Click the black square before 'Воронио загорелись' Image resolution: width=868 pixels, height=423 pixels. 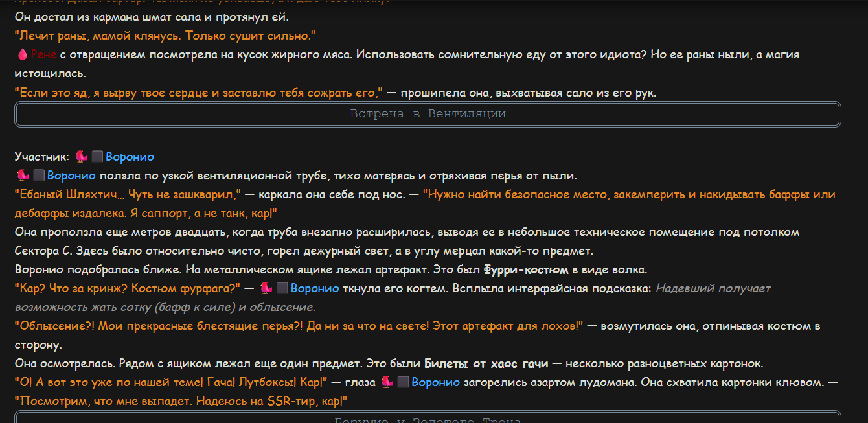point(403,382)
